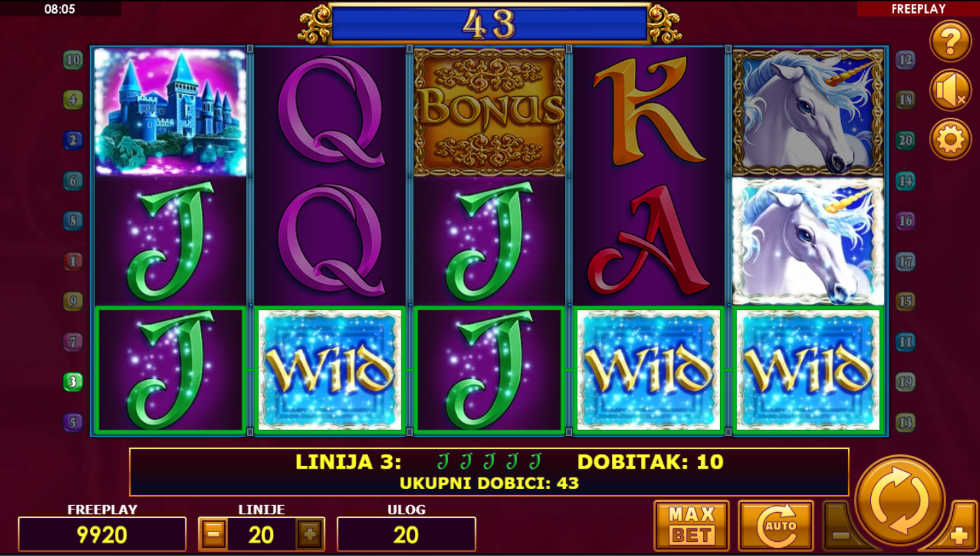Select payline indicator 20 on the right
This screenshot has height=556, width=980.
[x=906, y=140]
